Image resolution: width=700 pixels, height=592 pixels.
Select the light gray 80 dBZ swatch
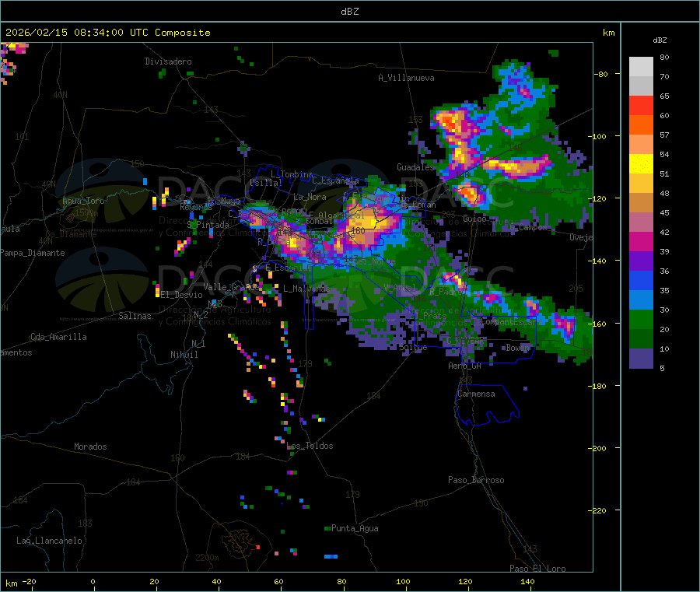click(x=641, y=66)
